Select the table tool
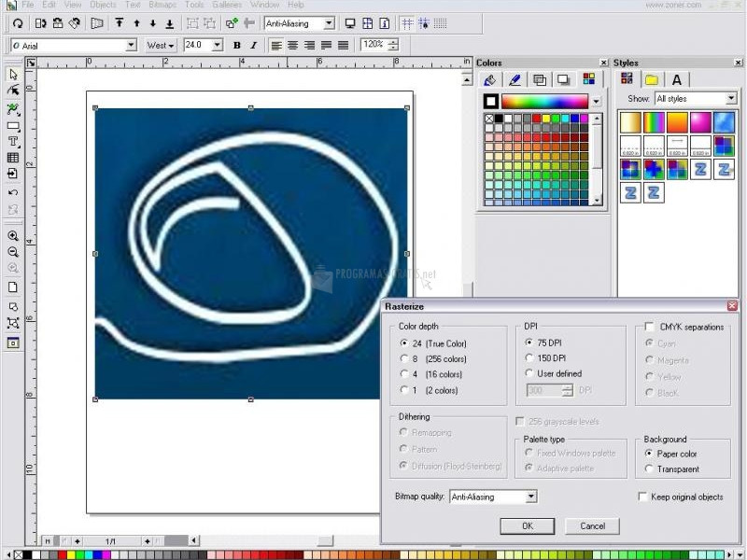The width and height of the screenshot is (747, 560). tap(13, 158)
